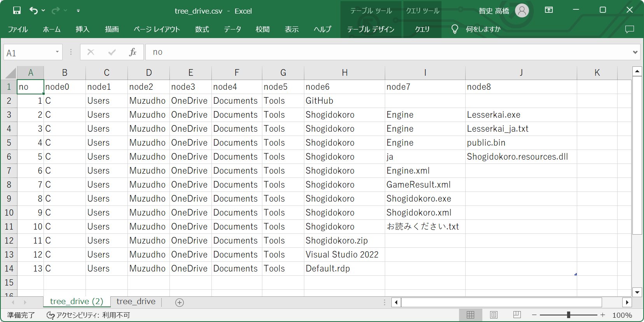The image size is (644, 322).
Task: Select cell containing Lesserkai.exe
Action: click(521, 115)
